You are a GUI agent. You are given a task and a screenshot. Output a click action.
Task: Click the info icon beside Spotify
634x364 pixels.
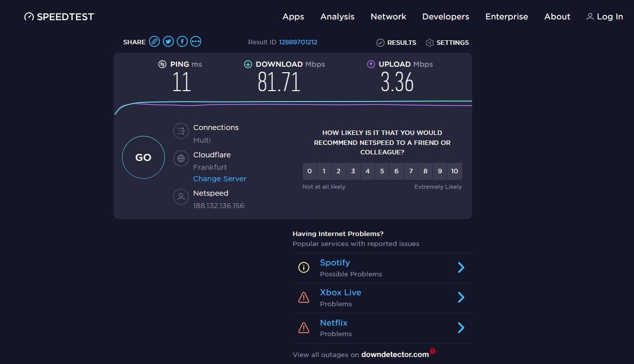(304, 267)
